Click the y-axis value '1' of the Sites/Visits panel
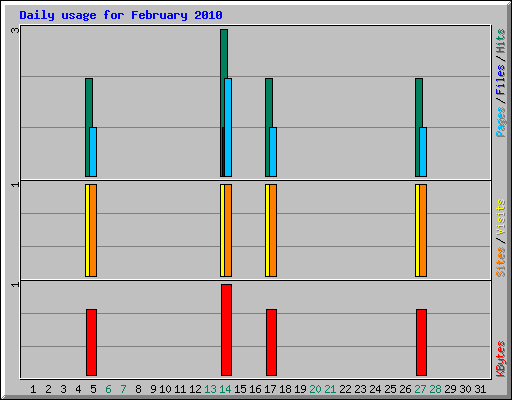512x400 pixels. [15, 184]
